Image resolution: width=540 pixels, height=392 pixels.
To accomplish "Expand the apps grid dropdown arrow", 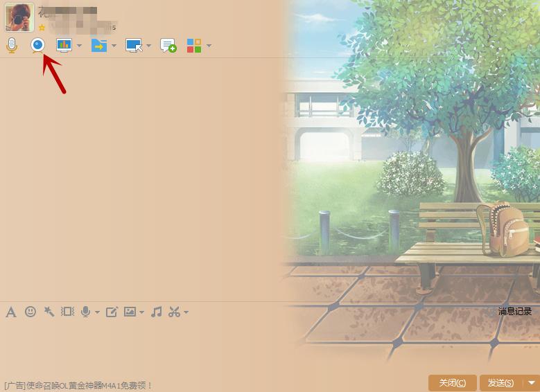I will pyautogui.click(x=209, y=46).
